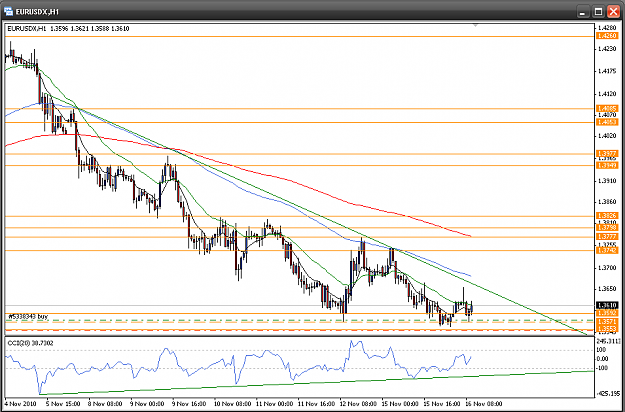The width and height of the screenshot is (625, 412).
Task: Click the 1.3650 price axis label
Action: coord(607,288)
